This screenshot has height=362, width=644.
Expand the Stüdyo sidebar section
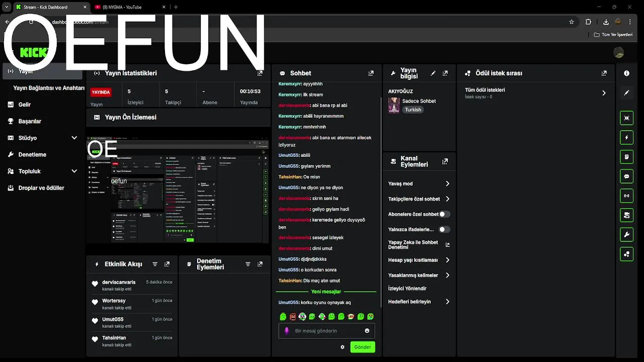coord(74,138)
